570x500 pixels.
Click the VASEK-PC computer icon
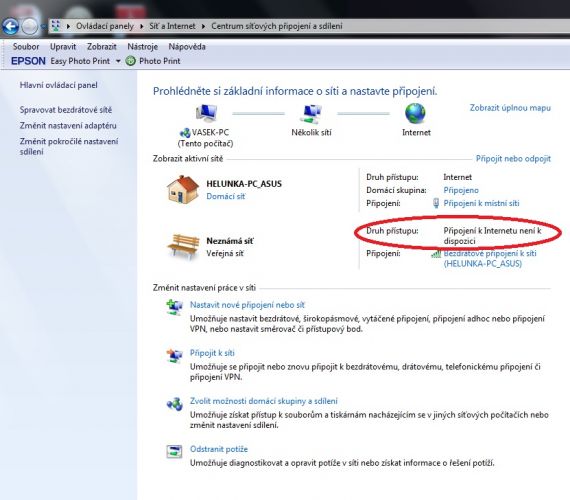206,113
